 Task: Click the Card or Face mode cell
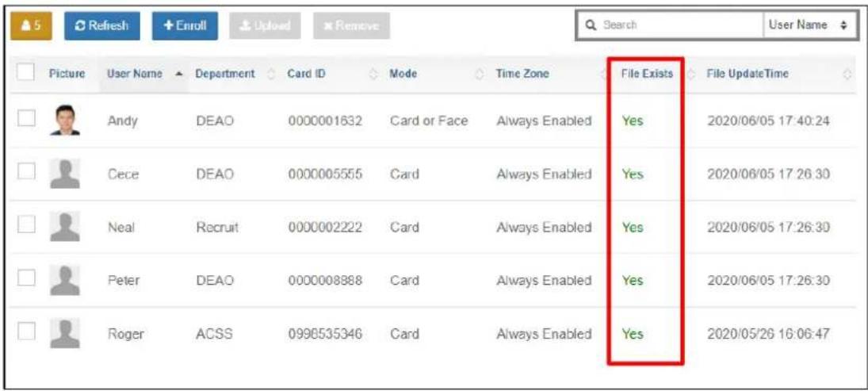pos(429,121)
